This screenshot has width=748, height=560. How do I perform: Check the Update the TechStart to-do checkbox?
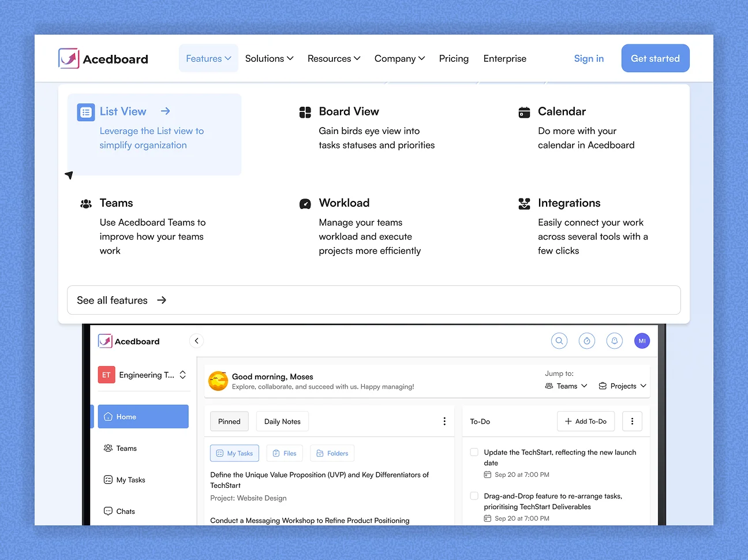[x=474, y=453]
